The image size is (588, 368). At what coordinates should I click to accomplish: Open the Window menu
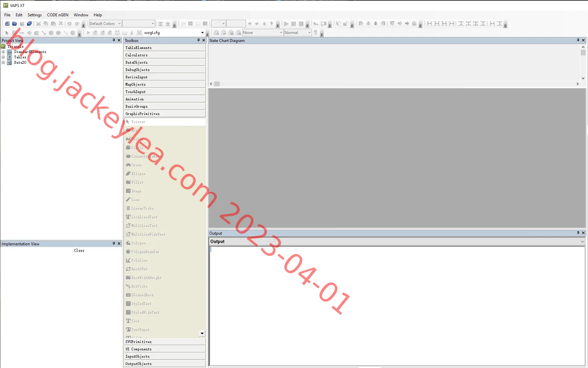81,15
